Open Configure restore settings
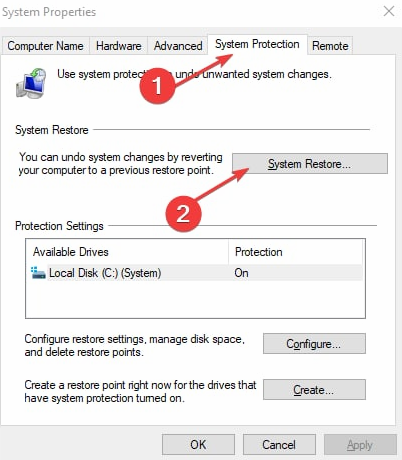The height and width of the screenshot is (460, 402). click(314, 344)
